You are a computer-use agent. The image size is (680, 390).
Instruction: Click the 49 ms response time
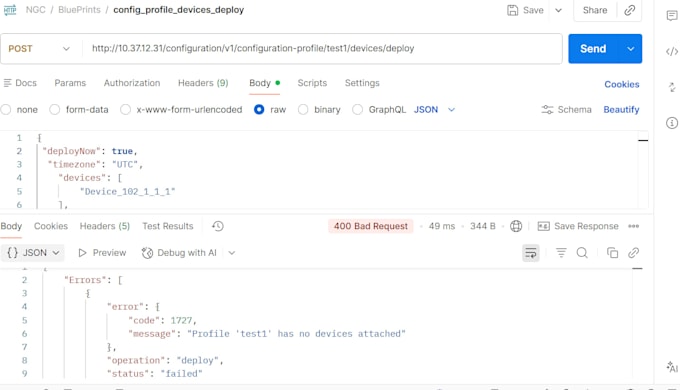442,226
